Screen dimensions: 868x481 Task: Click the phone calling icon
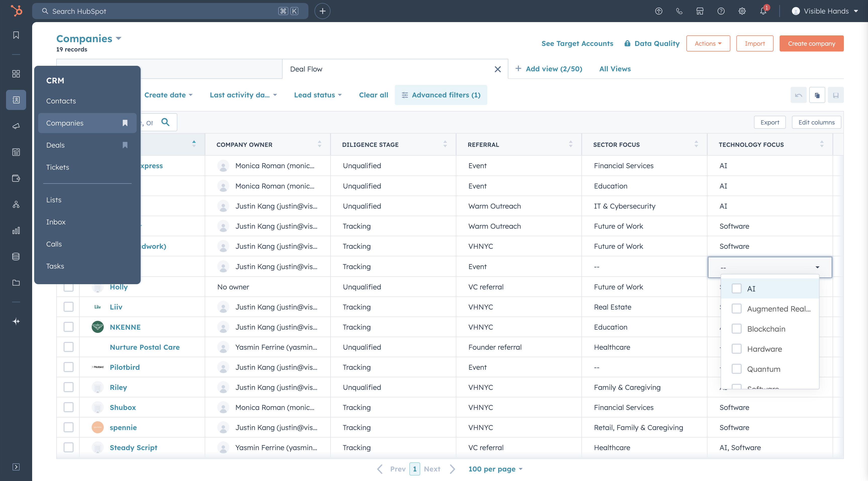[x=679, y=11]
